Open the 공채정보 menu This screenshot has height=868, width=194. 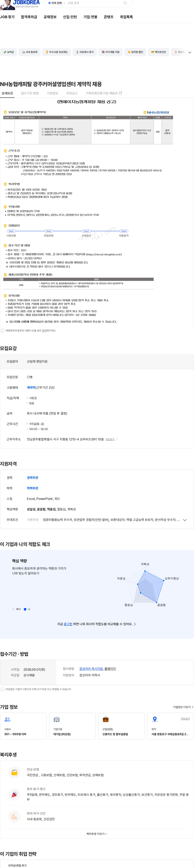(50, 17)
